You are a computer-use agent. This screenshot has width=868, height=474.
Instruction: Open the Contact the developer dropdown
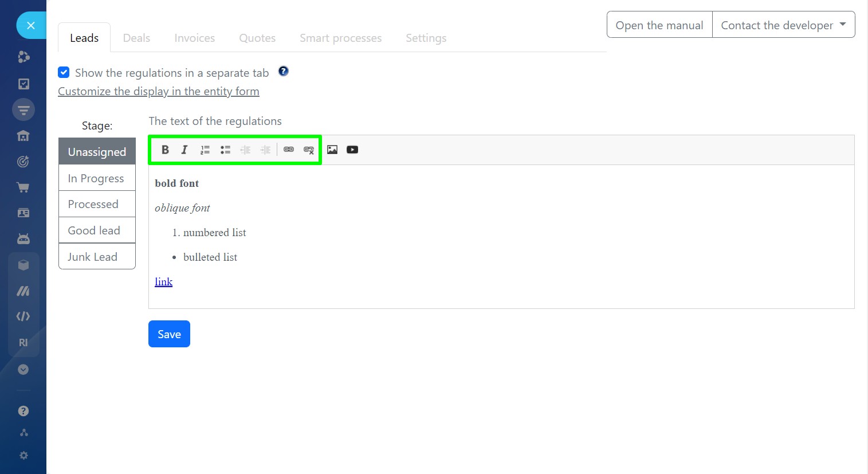(783, 25)
